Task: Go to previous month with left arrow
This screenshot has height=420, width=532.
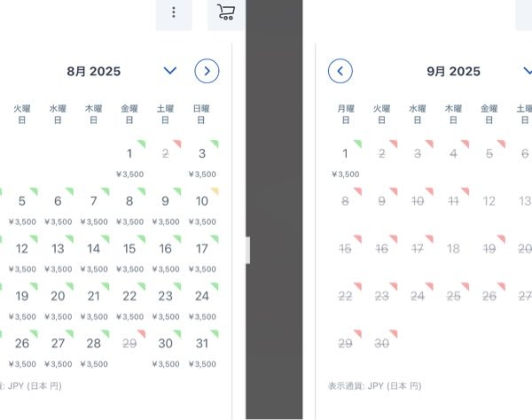Action: pyautogui.click(x=340, y=71)
